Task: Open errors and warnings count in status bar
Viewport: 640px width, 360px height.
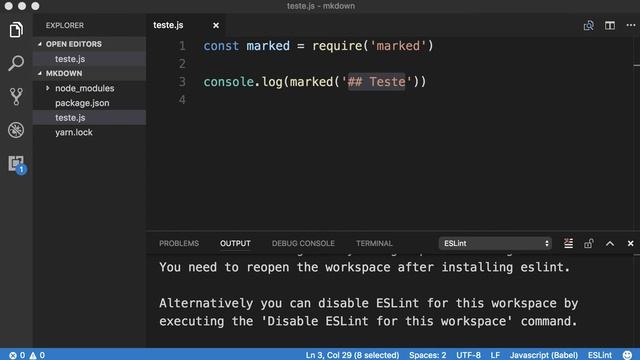Action: click(27, 355)
